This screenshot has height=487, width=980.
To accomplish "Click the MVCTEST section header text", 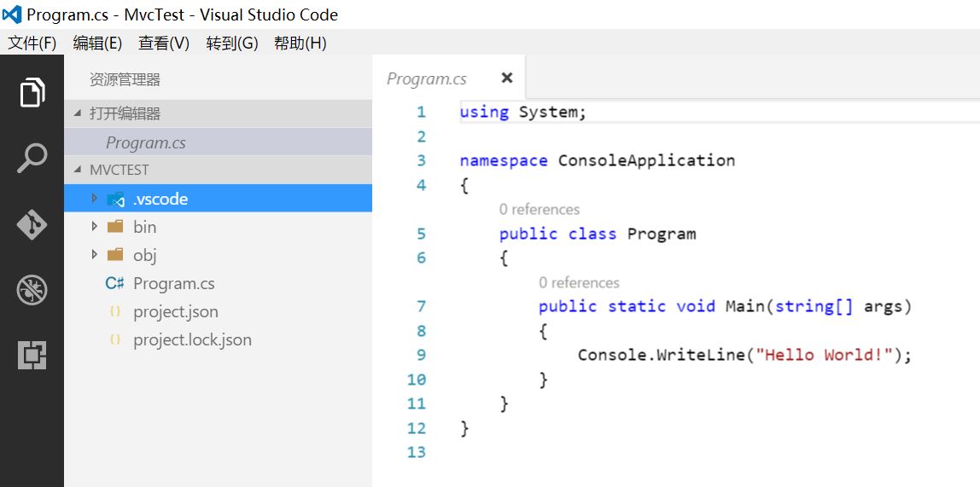I will point(120,170).
